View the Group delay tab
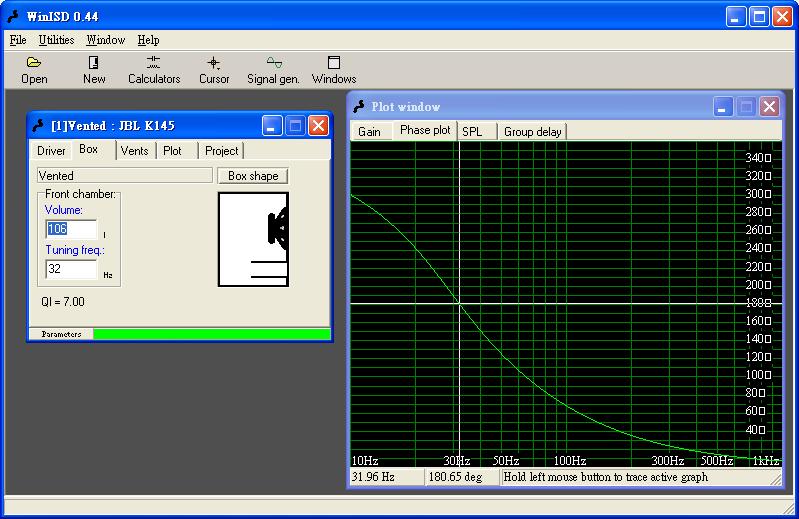Image resolution: width=799 pixels, height=519 pixels. 532,132
